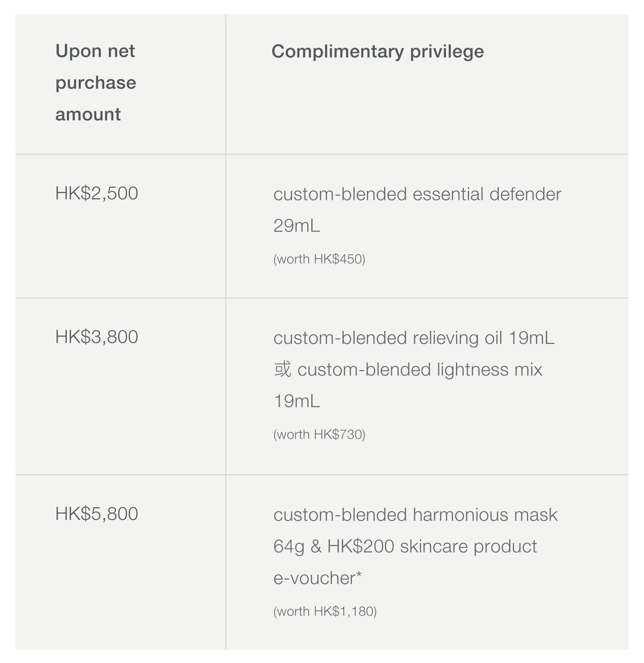Image resolution: width=644 pixels, height=663 pixels.
Task: Click 'custom-blended harmonious mask' text
Action: point(415,515)
